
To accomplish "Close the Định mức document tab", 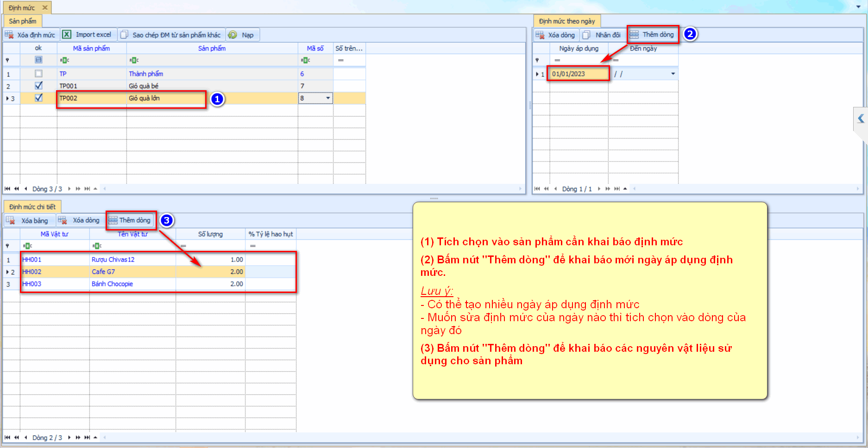I will (x=45, y=8).
